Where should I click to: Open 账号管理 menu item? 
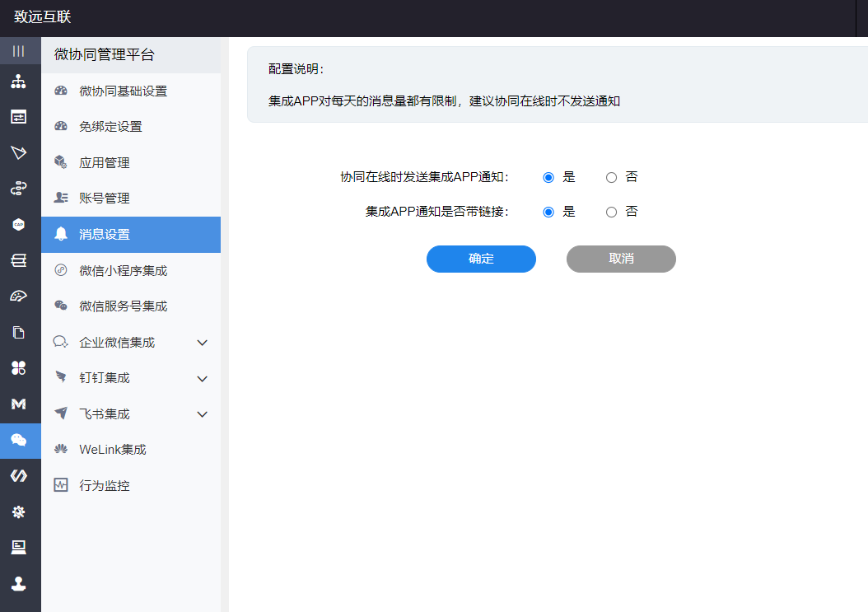point(131,199)
